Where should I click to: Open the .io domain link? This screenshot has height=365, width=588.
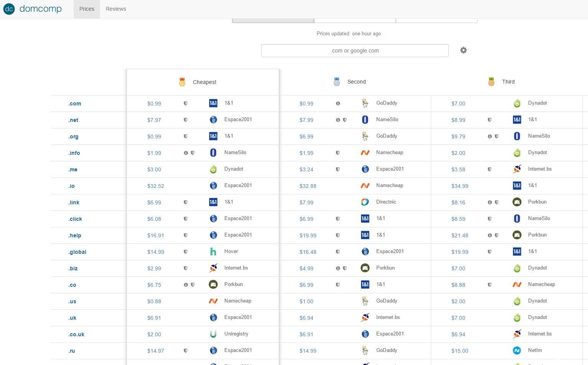(x=71, y=186)
